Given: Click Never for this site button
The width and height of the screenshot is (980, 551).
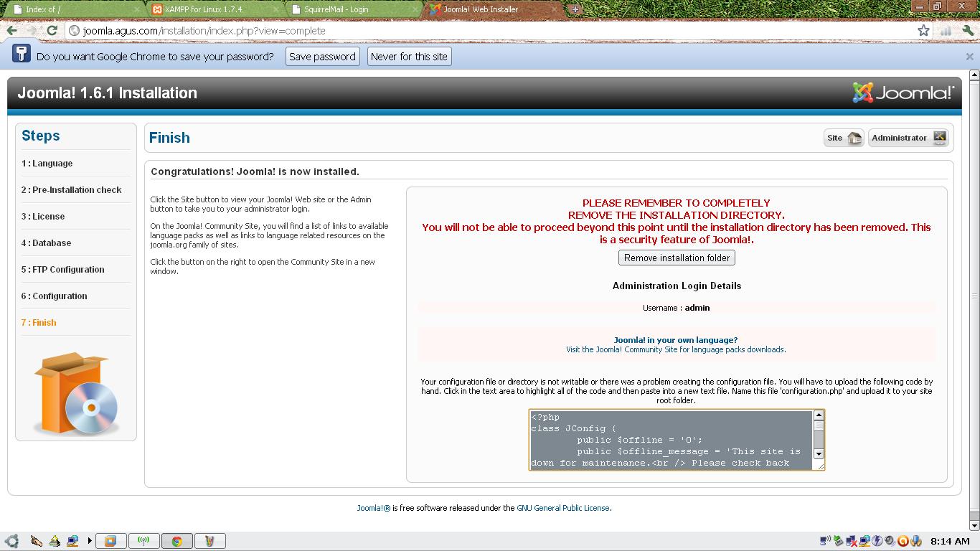Looking at the screenshot, I should pos(409,57).
